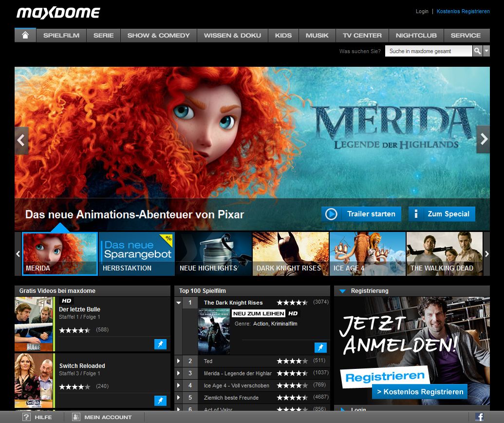Expand the Login panel
Screen dimensions: 504x423
tap(343, 409)
